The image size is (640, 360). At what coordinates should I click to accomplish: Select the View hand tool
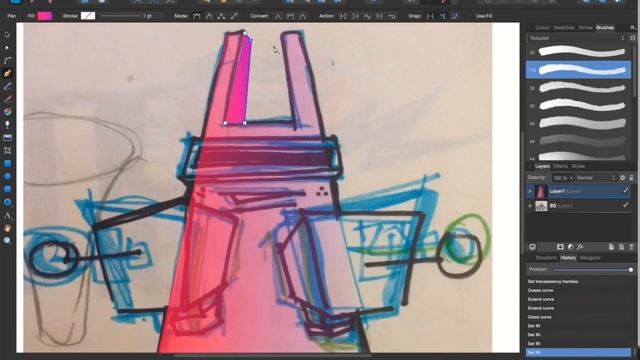(x=7, y=228)
